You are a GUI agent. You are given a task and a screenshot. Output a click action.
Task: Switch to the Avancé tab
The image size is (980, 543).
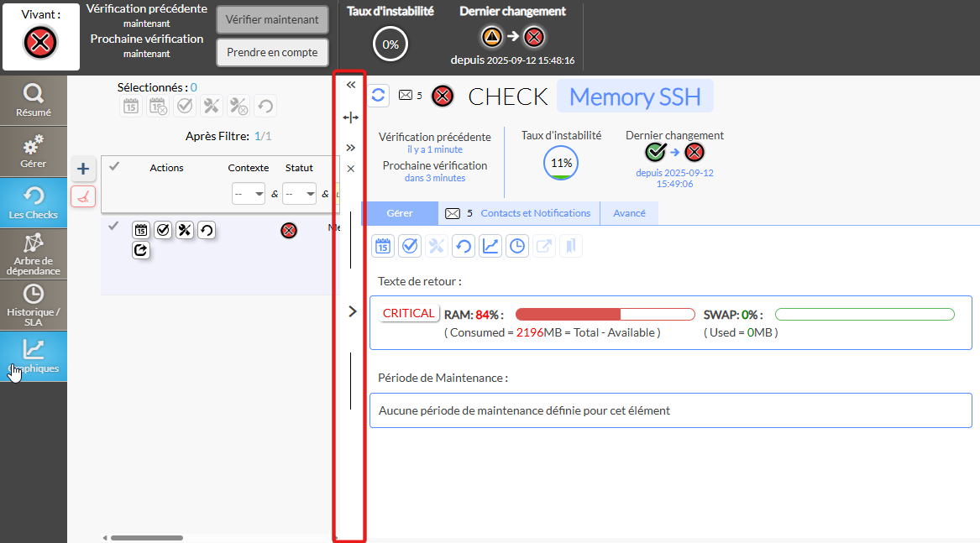[629, 213]
